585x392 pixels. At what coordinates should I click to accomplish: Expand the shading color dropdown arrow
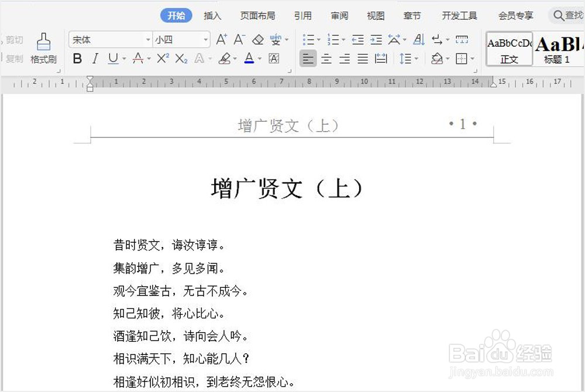coord(448,59)
